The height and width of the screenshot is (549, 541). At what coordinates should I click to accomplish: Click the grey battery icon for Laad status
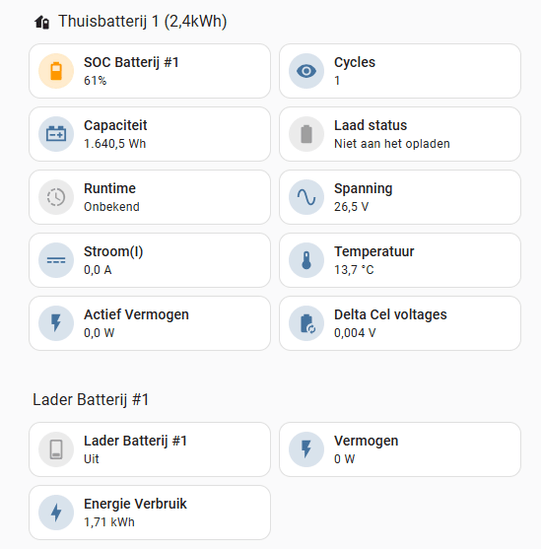pos(306,134)
